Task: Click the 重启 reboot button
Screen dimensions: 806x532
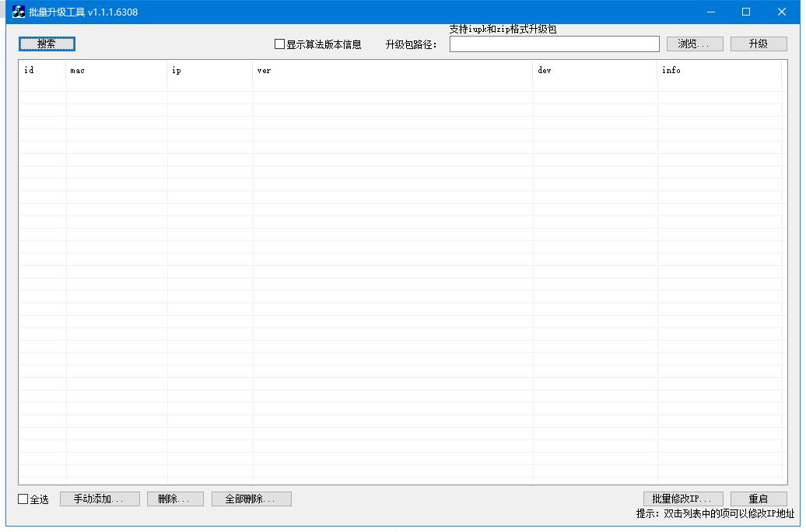Action: (x=759, y=499)
